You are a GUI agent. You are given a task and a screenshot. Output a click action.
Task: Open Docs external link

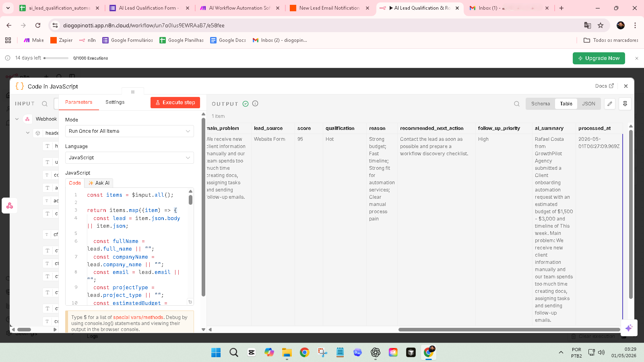click(605, 86)
